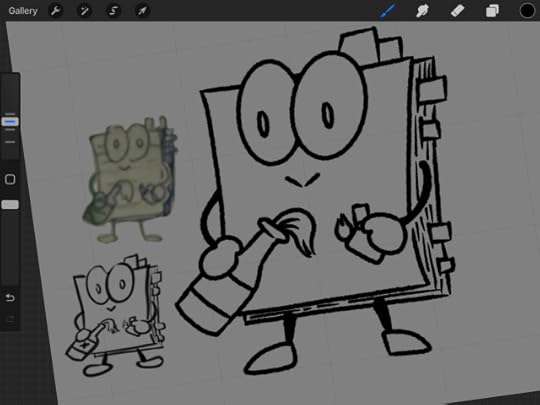The image size is (540, 405).
Task: Select the Brush paint tool
Action: (x=387, y=11)
